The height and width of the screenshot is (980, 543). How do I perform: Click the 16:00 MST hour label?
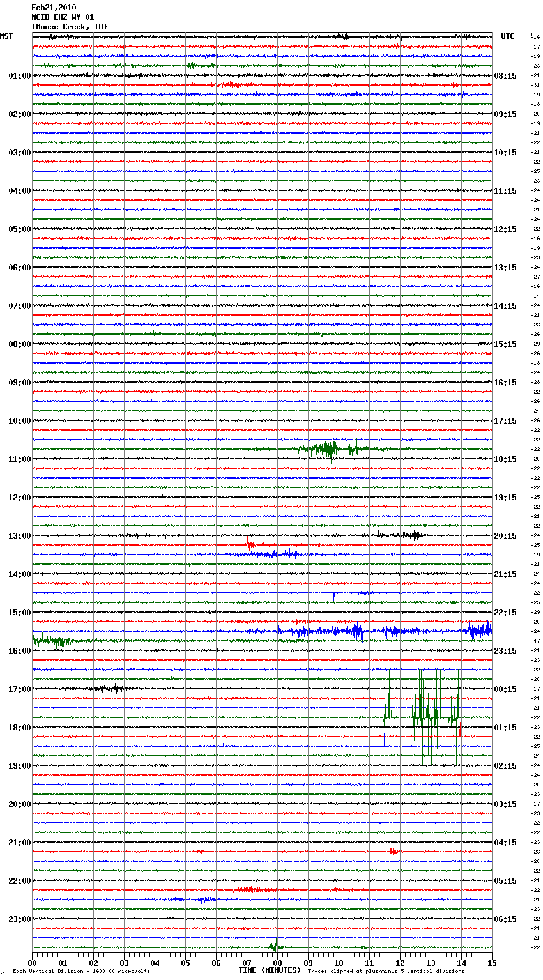20,651
